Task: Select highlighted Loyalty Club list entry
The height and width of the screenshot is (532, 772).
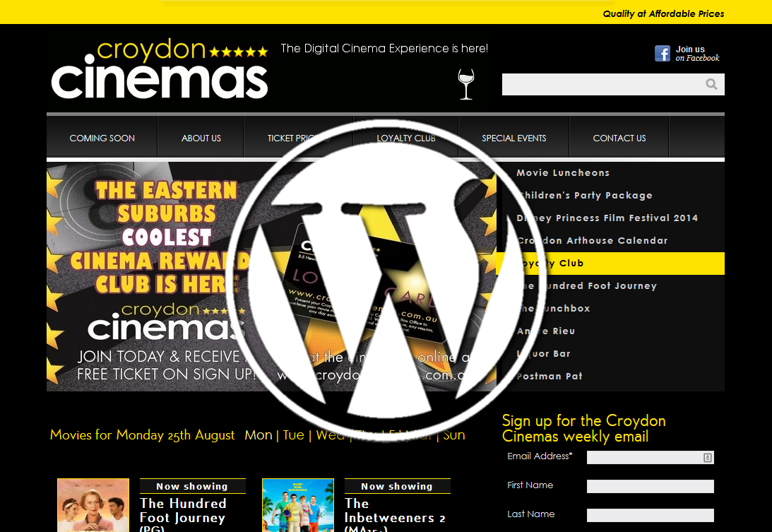Action: click(x=610, y=264)
